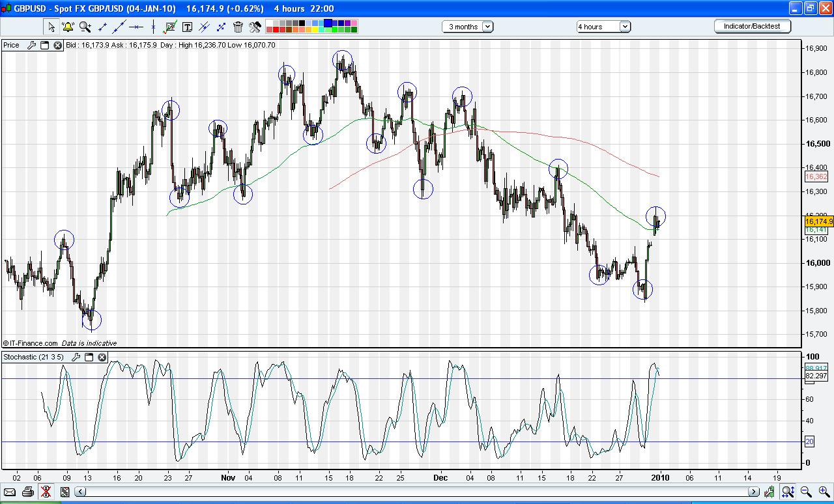The image size is (834, 504).
Task: Click the green export icon near zoom controls
Action: pyautogui.click(x=769, y=492)
